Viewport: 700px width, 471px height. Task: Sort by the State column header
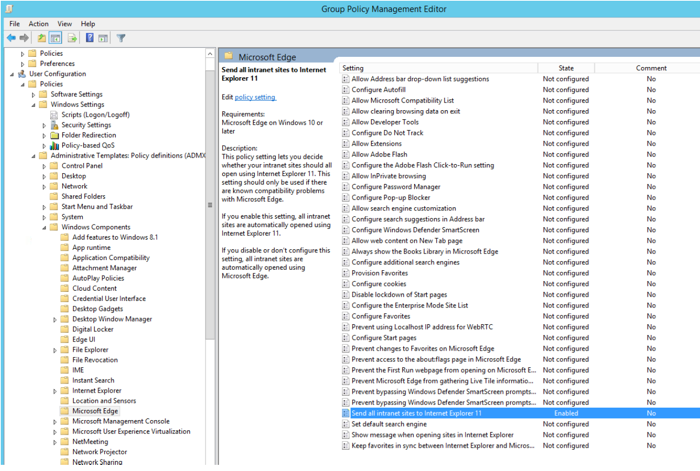point(566,68)
